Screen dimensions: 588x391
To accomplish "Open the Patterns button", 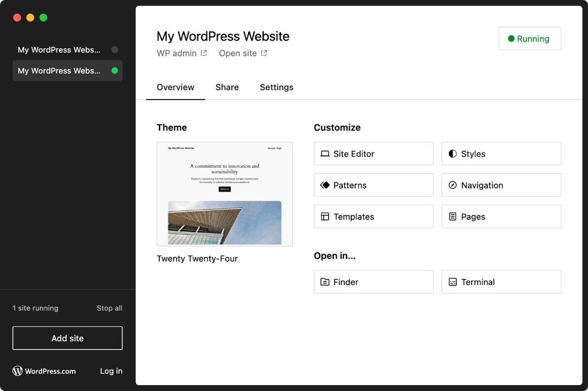I will pos(373,185).
